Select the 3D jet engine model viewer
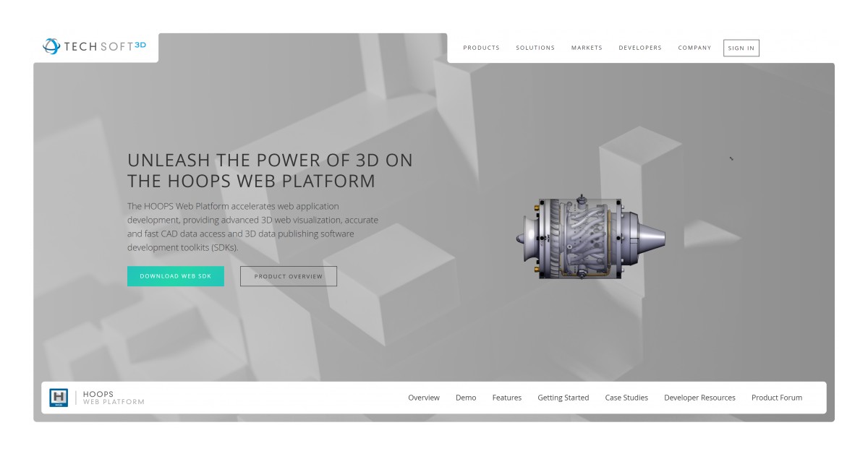 point(592,239)
